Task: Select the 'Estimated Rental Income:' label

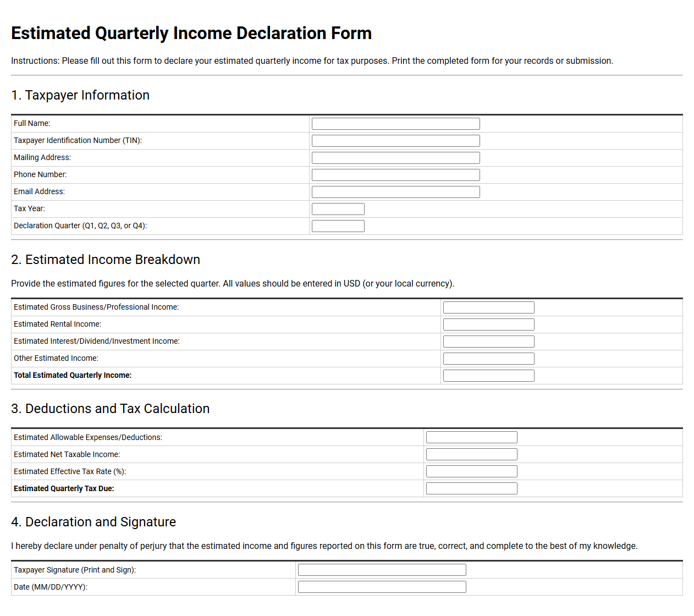Action: (57, 324)
